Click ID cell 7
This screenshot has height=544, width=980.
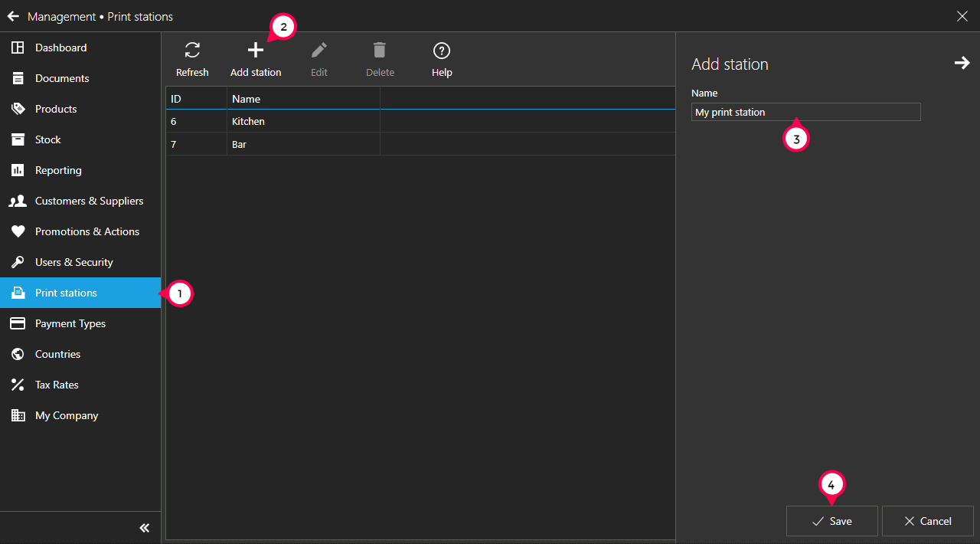pos(197,144)
